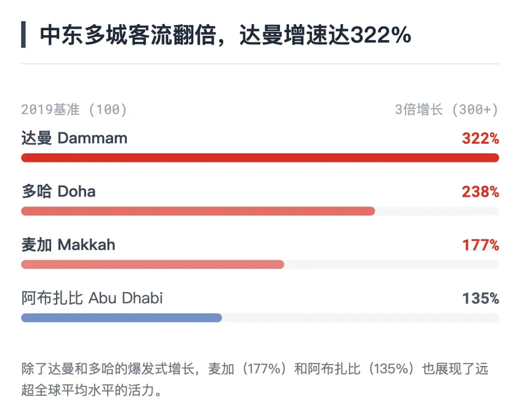521x420 pixels.
Task: Click the 238% value for Doha
Action: click(480, 192)
